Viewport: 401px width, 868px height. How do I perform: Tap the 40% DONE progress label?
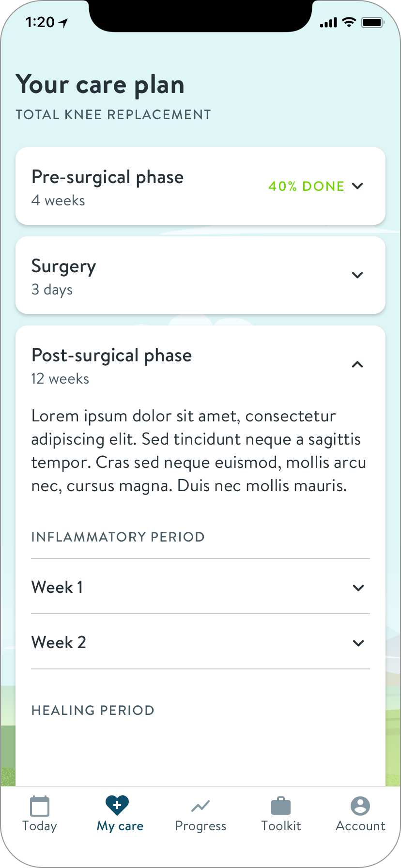(x=306, y=186)
